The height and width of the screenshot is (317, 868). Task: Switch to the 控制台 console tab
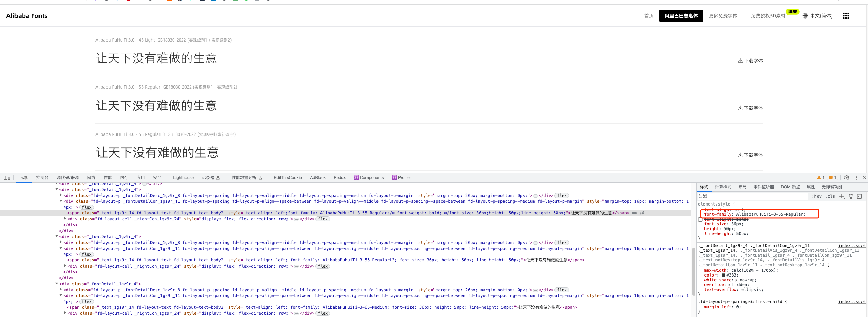tap(42, 178)
